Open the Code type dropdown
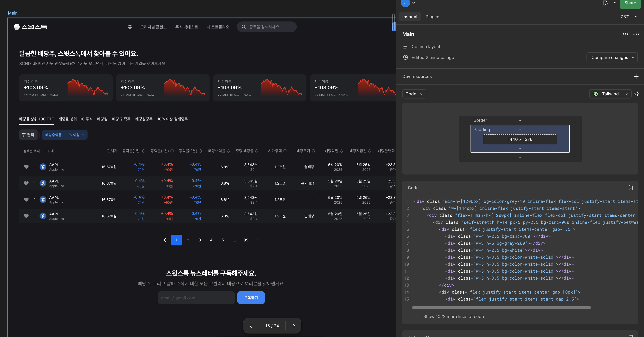This screenshot has height=337, width=644. point(414,94)
